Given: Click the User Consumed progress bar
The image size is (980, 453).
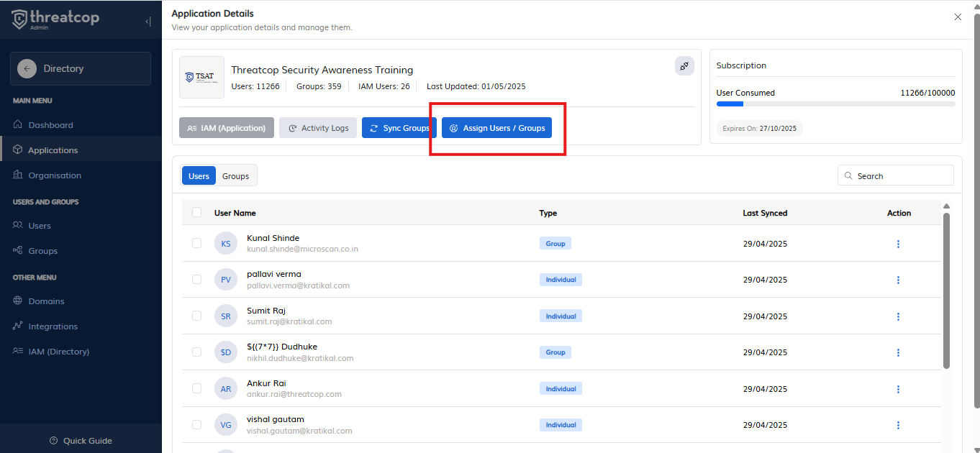Looking at the screenshot, I should pos(835,104).
